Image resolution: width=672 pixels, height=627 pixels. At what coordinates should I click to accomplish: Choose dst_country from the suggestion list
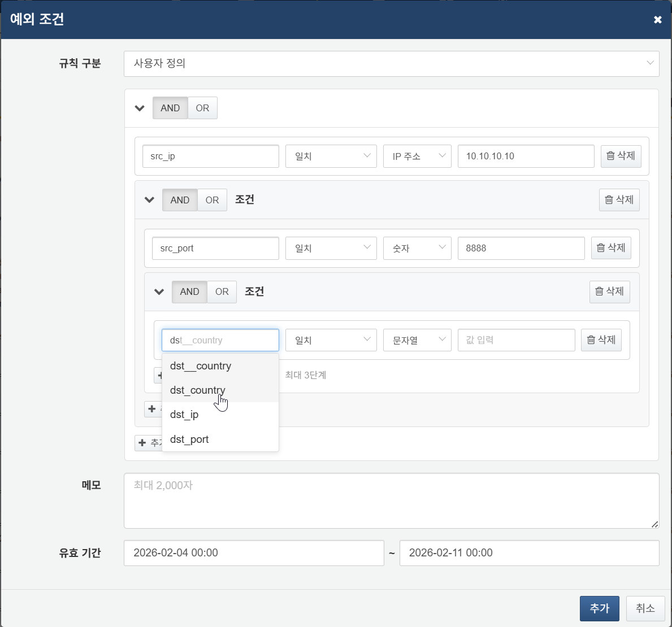(x=220, y=390)
